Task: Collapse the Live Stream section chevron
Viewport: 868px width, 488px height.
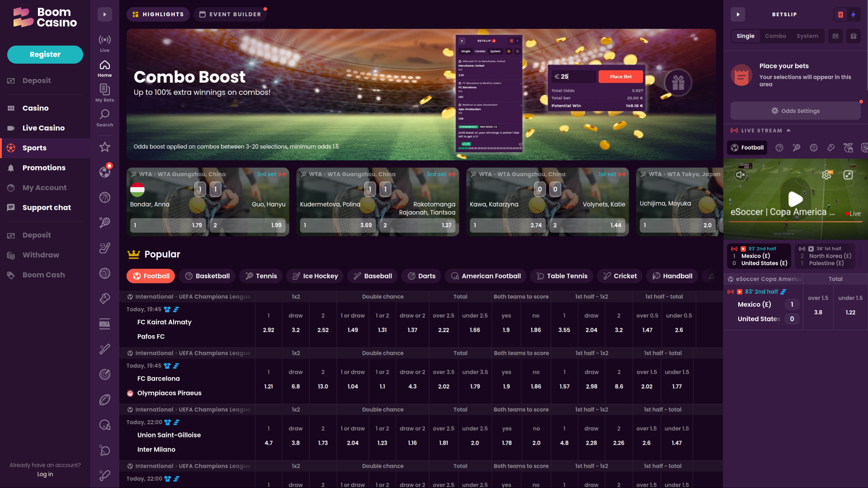Action: [788, 130]
